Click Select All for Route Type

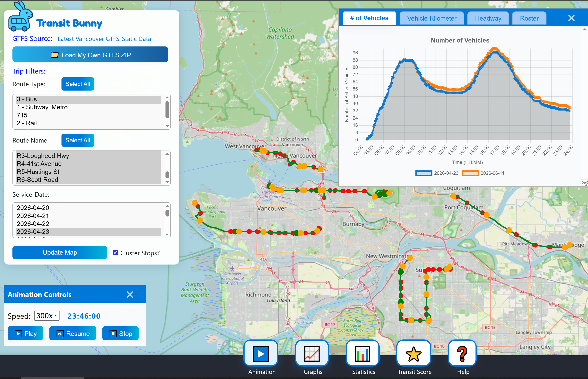78,84
